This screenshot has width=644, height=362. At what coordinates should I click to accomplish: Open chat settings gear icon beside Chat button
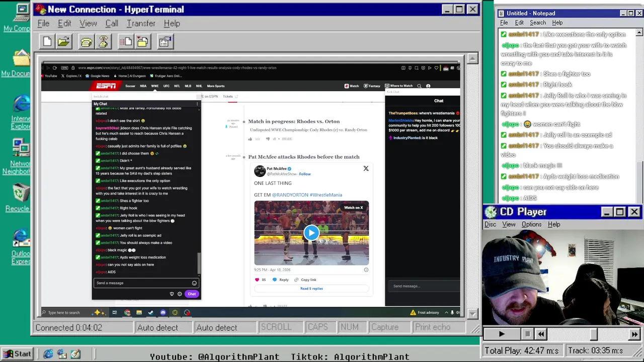pos(180,294)
